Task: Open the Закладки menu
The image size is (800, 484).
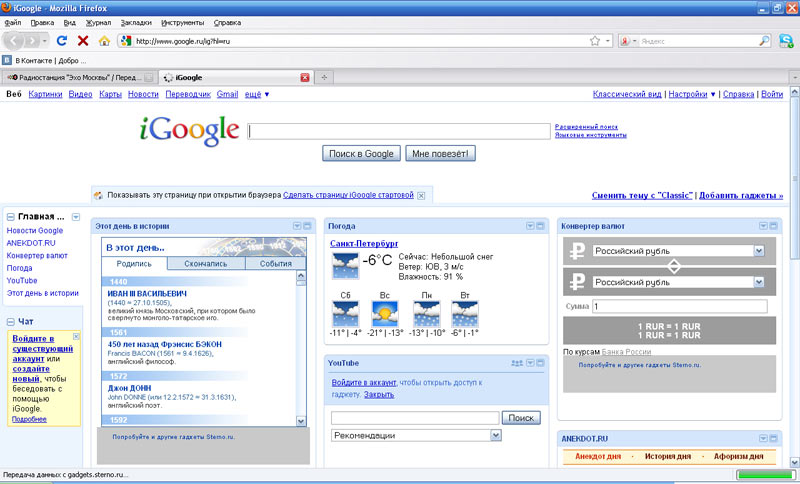Action: coord(136,22)
